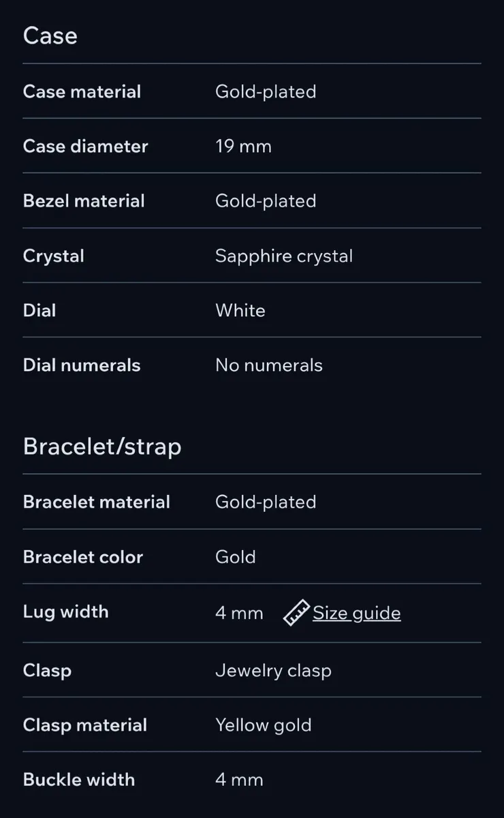Select the Bezel material label
This screenshot has height=818, width=504.
pos(84,201)
